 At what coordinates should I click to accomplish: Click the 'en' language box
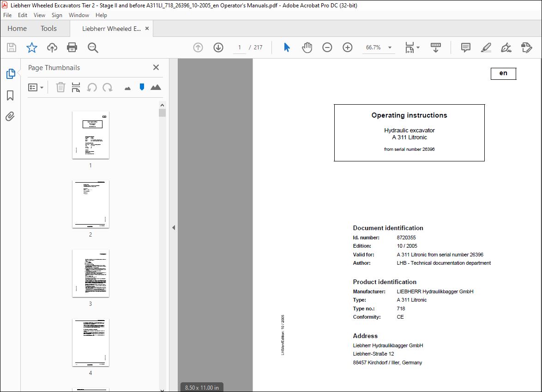503,73
